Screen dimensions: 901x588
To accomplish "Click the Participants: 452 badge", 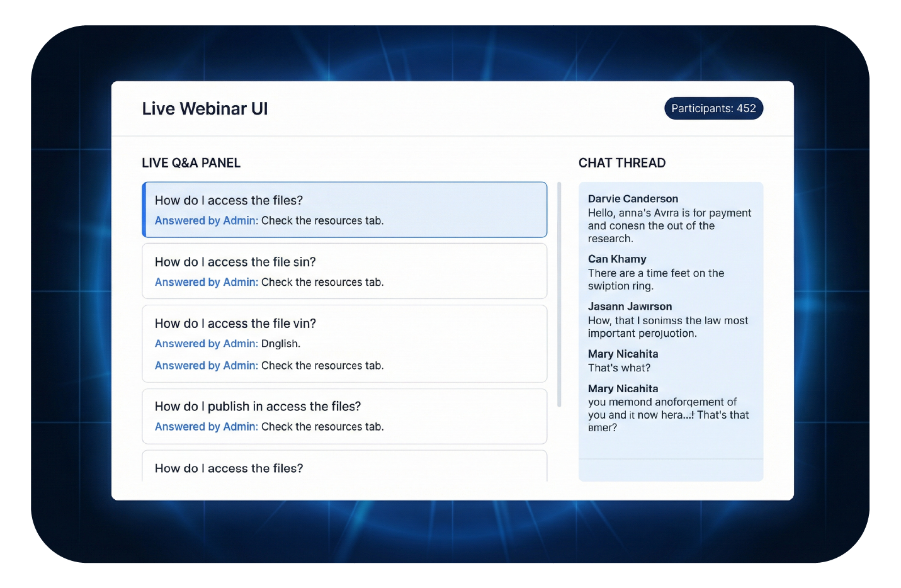I will click(713, 108).
